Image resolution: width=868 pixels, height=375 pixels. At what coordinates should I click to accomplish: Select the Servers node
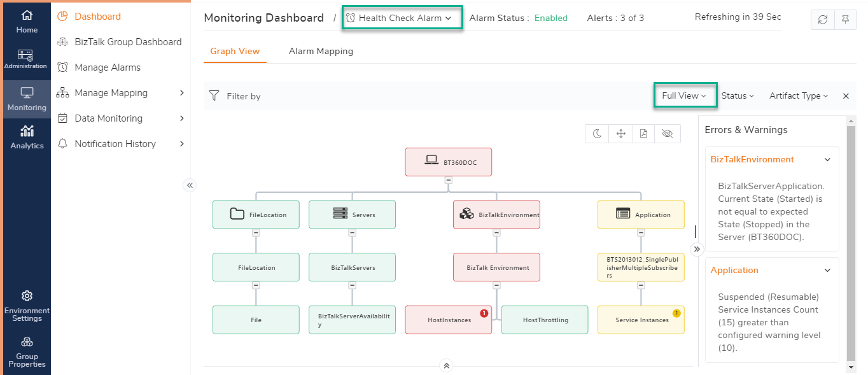tap(352, 215)
